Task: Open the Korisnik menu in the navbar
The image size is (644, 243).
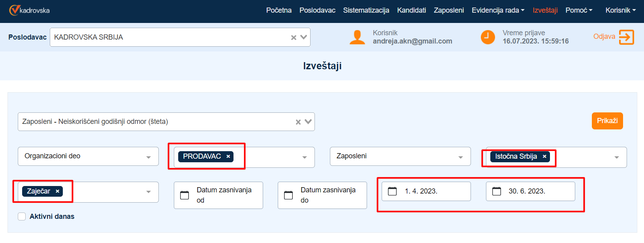Action: click(620, 10)
